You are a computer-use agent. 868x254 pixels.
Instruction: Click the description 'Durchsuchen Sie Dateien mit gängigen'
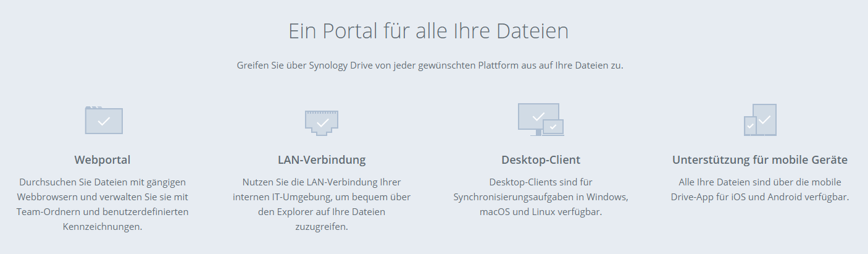pos(102,205)
